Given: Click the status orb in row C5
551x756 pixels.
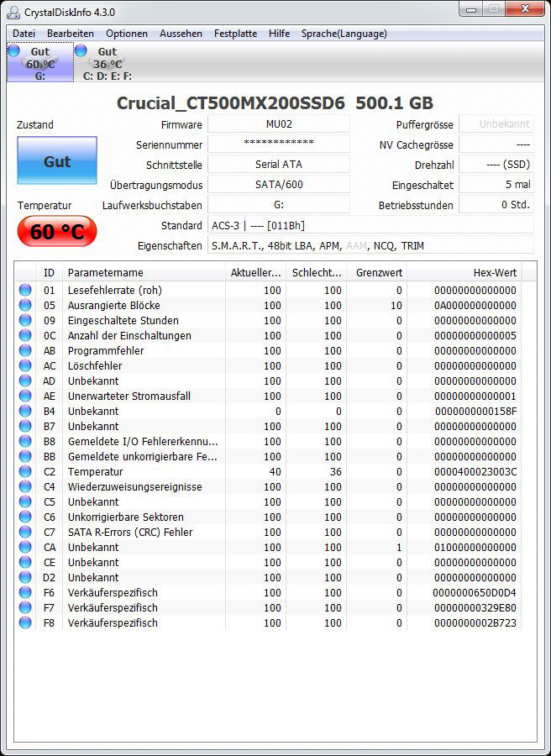Looking at the screenshot, I should (x=25, y=501).
